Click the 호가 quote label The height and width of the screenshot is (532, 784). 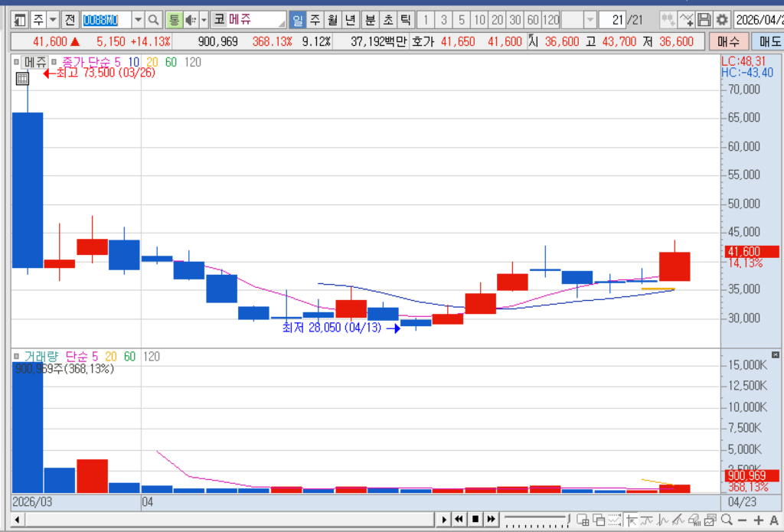click(x=423, y=41)
